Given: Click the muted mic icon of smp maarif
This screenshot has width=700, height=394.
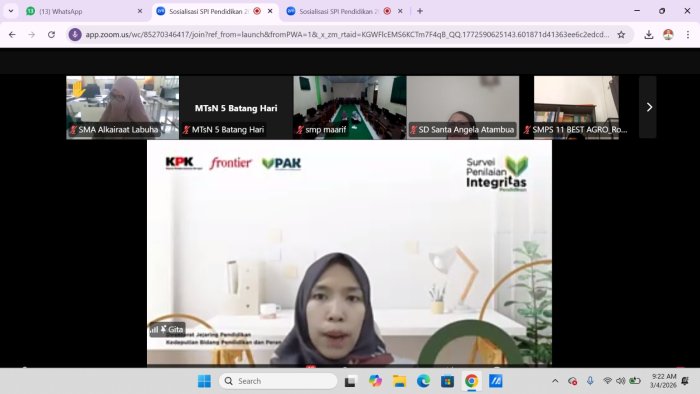Looking at the screenshot, I should [300, 130].
